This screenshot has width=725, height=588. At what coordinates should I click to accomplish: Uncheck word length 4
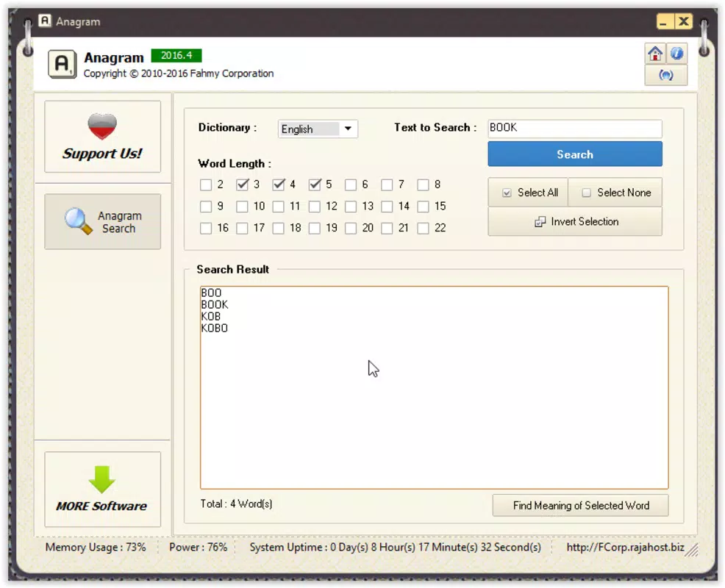279,185
